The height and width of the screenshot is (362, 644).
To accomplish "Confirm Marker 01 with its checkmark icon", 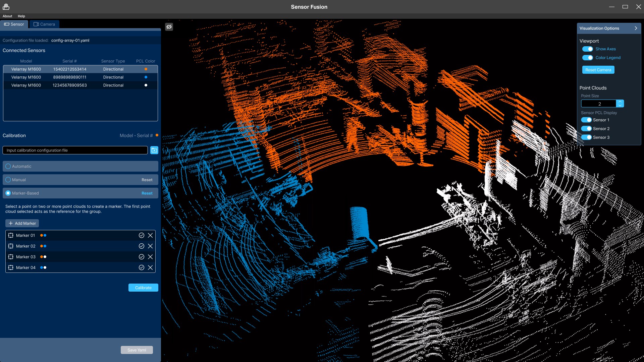I will [x=142, y=235].
